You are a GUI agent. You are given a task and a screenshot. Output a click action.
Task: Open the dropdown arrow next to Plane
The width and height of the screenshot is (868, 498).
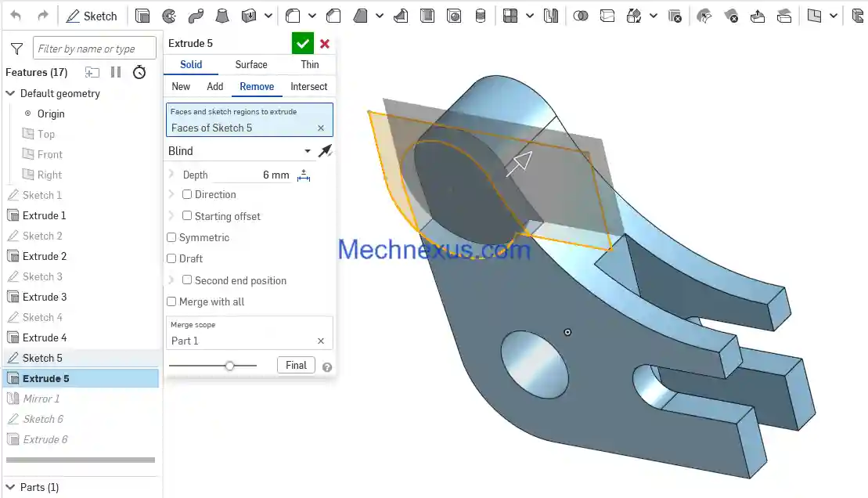point(833,16)
